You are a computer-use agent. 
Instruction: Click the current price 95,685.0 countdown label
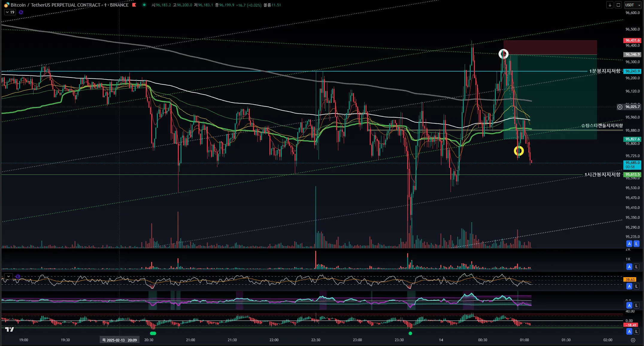pyautogui.click(x=632, y=165)
